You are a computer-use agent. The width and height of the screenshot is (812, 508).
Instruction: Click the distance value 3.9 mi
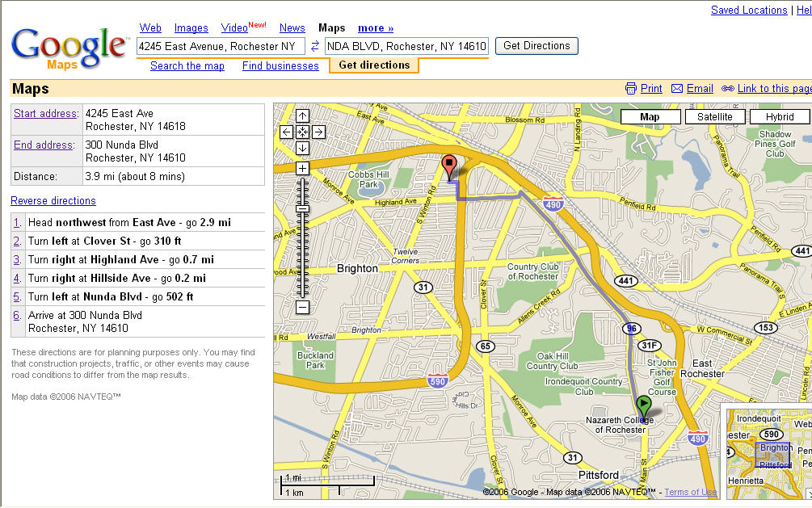[x=135, y=177]
